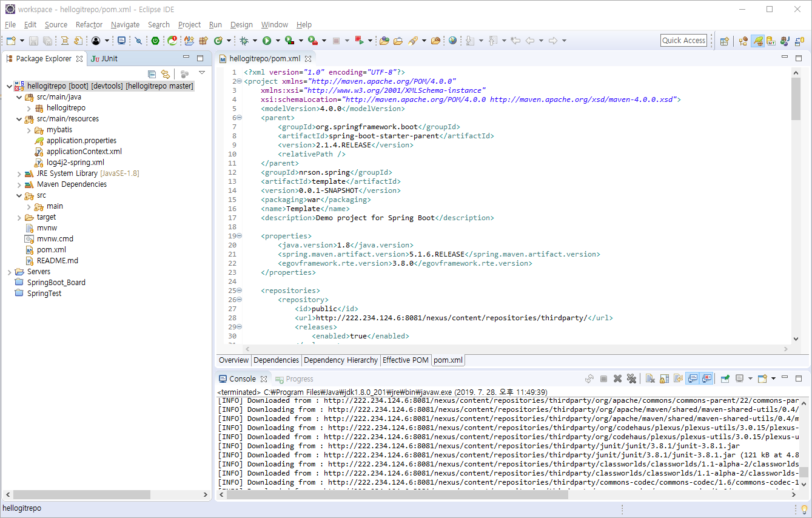812x518 pixels.
Task: Click the Open Web Browser globe icon
Action: point(453,41)
